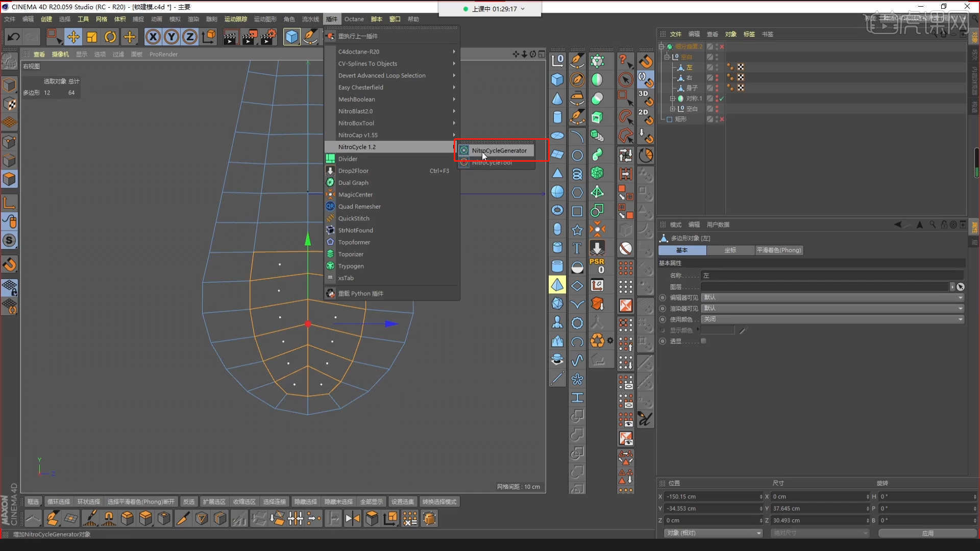Toggle the 透显 checkbox

[703, 341]
